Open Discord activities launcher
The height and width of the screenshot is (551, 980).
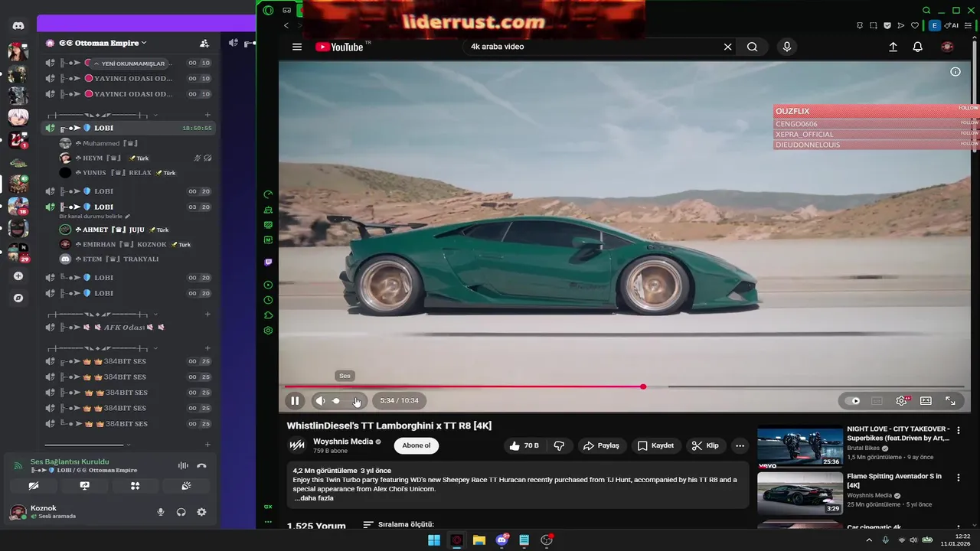click(x=135, y=486)
